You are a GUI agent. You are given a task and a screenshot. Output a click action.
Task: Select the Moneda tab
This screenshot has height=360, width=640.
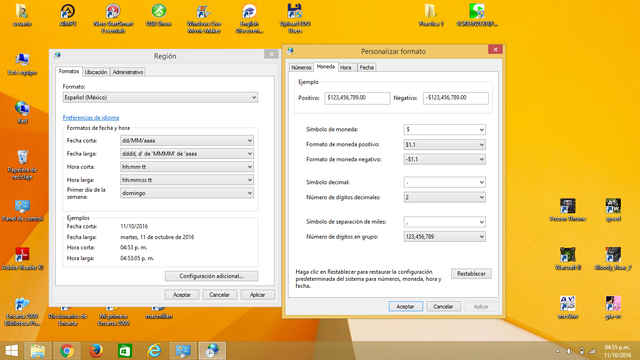[326, 67]
